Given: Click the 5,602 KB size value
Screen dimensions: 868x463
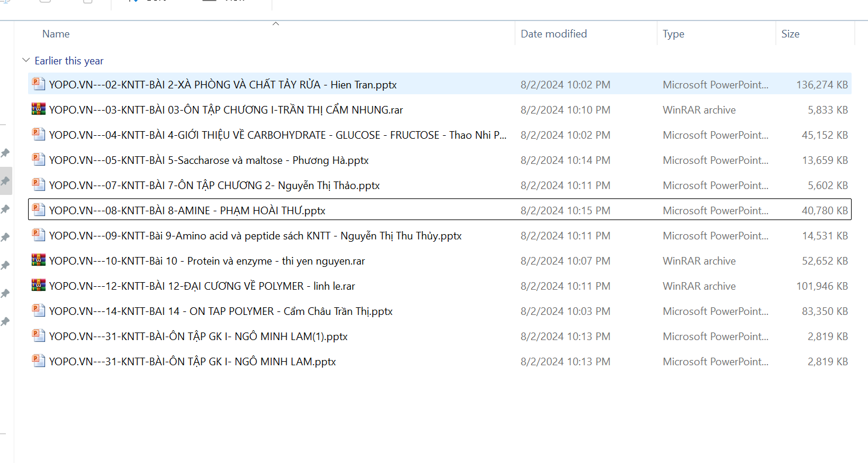Looking at the screenshot, I should (828, 186).
